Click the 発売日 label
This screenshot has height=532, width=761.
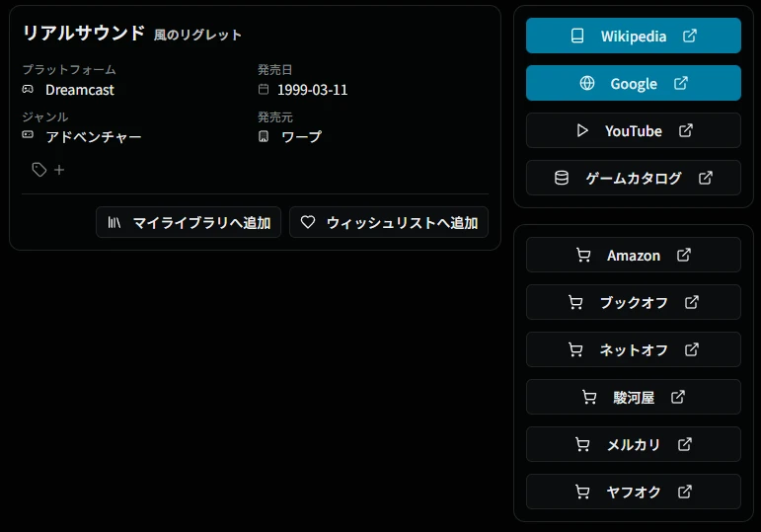(x=274, y=69)
